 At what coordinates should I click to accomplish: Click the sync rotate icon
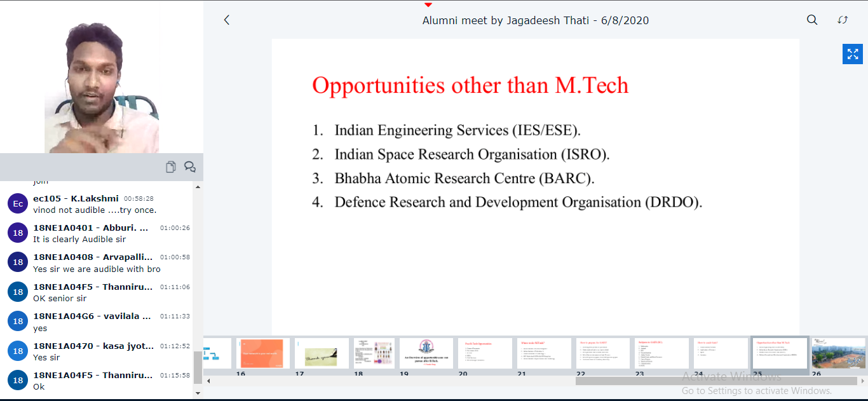tap(843, 20)
